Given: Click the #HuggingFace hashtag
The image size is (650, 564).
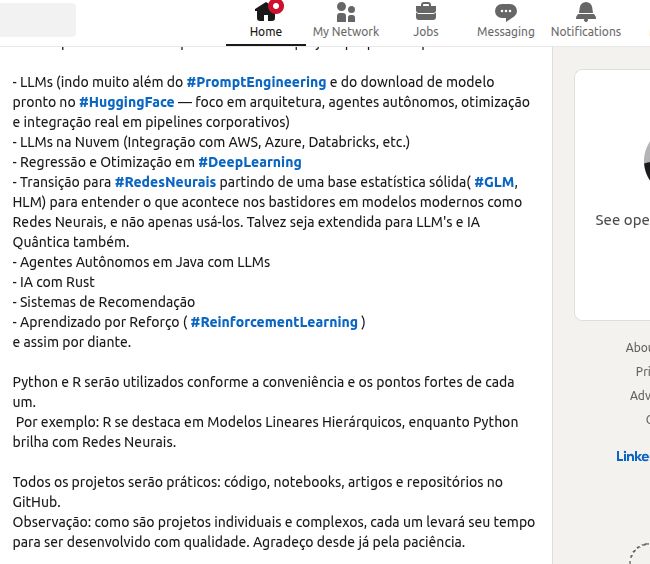Looking at the screenshot, I should [126, 102].
